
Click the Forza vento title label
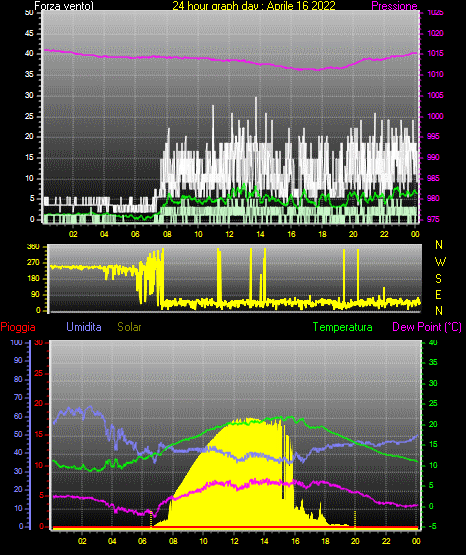(64, 6)
